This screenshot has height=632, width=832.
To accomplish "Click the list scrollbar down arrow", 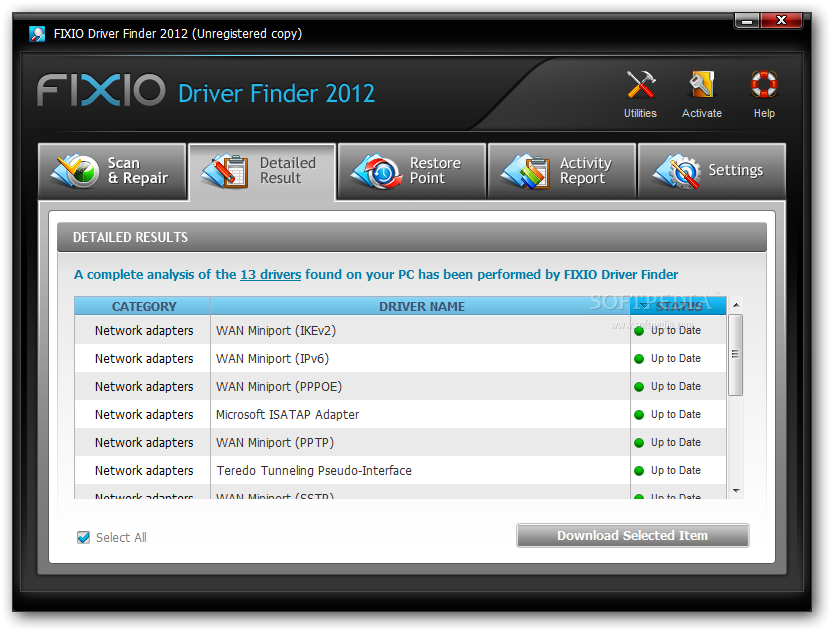I will (736, 491).
